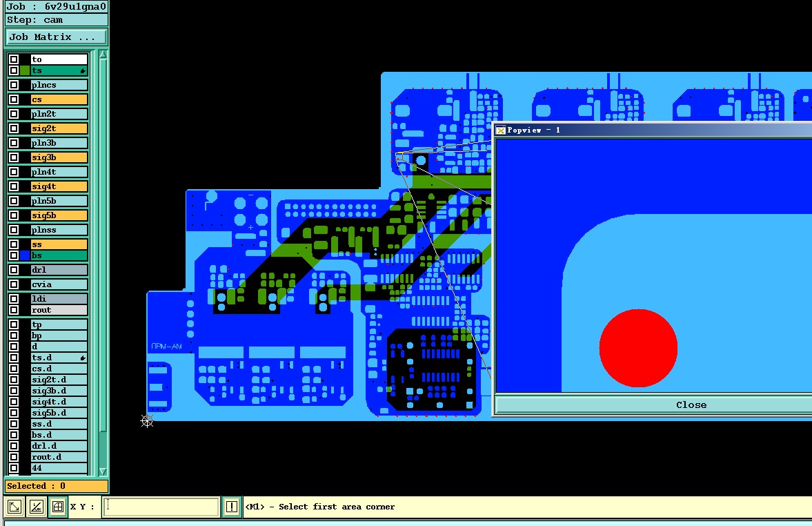Select layer name 'd'
The height and width of the screenshot is (526, 812).
coord(59,347)
